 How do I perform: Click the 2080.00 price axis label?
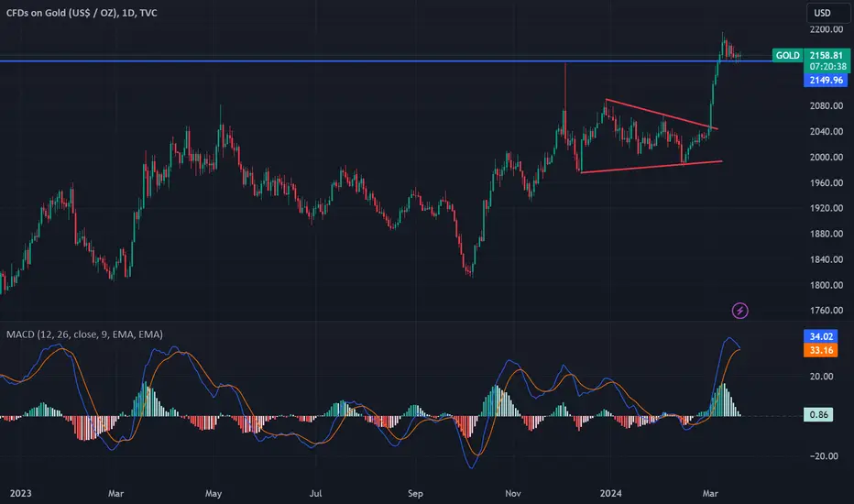(x=827, y=105)
